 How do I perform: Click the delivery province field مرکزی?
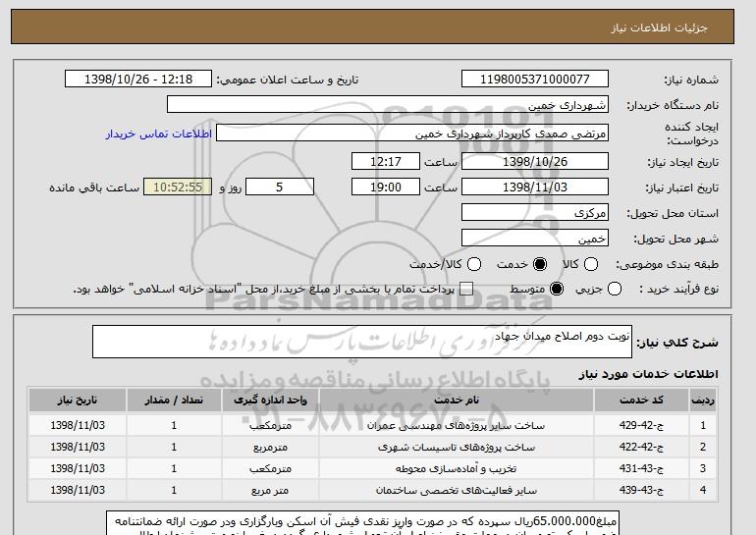coord(535,213)
